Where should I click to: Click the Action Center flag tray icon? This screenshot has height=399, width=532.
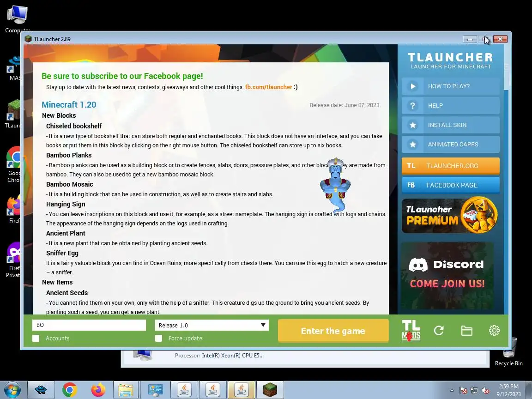tap(463, 391)
